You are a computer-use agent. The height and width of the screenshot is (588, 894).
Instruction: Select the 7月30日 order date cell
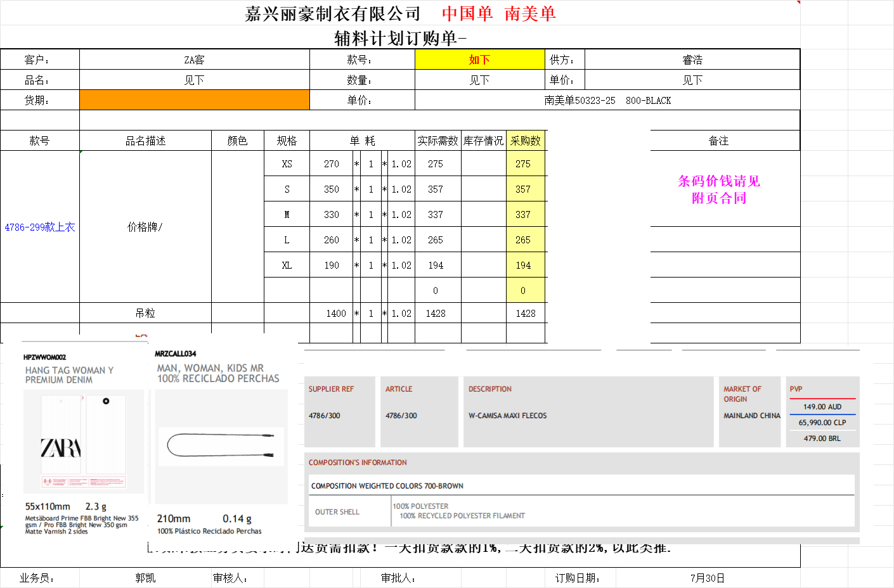707,578
